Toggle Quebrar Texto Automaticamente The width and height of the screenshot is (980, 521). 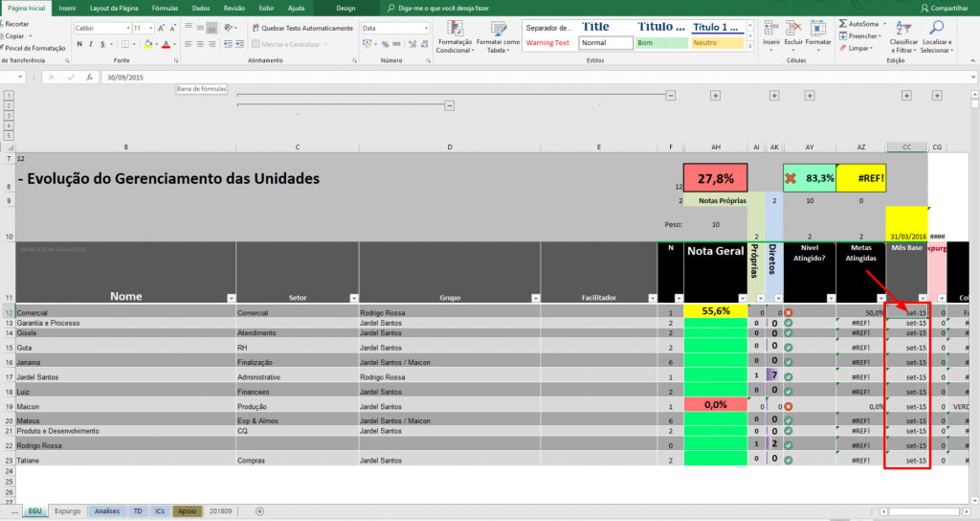(301, 28)
